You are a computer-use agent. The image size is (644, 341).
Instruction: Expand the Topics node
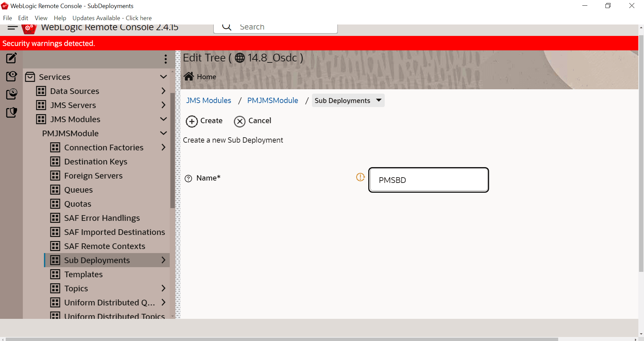[x=164, y=288]
